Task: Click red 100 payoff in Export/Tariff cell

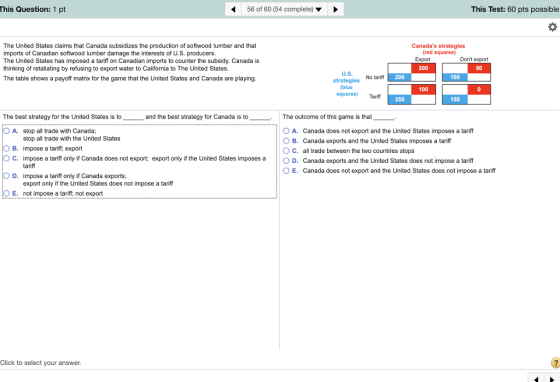Action: coord(423,90)
